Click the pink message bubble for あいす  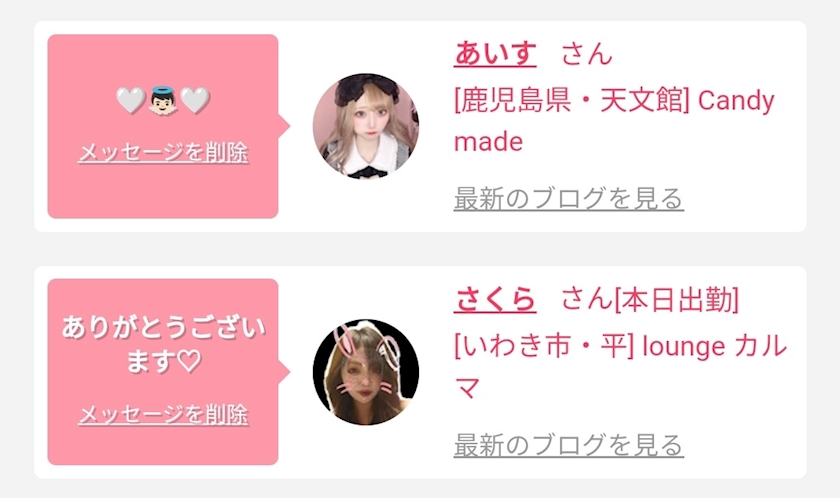pyautogui.click(x=163, y=126)
